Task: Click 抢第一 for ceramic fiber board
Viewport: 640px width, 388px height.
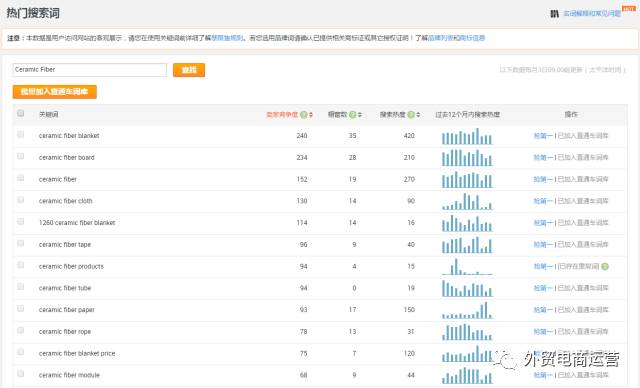Action: click(x=543, y=157)
